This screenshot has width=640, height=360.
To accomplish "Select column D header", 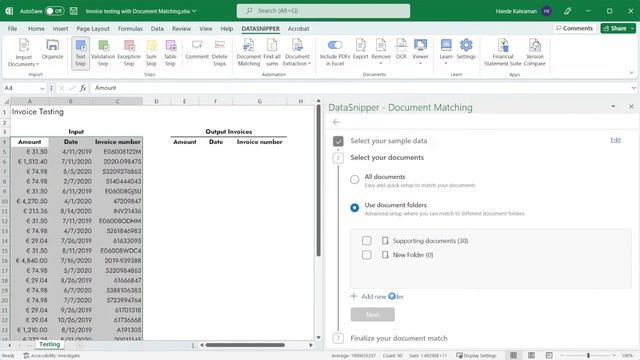I will [x=156, y=101].
